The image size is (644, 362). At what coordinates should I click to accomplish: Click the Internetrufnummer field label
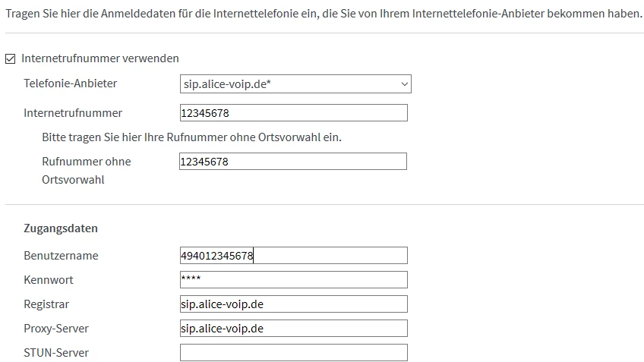pos(73,113)
